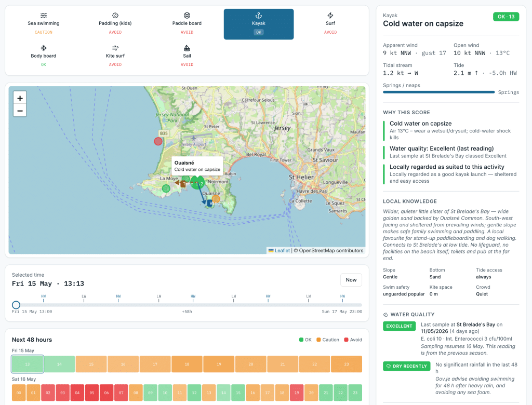This screenshot has height=405, width=532.
Task: Click 'Water quality: Excellent (last reading)' heading
Action: click(442, 148)
